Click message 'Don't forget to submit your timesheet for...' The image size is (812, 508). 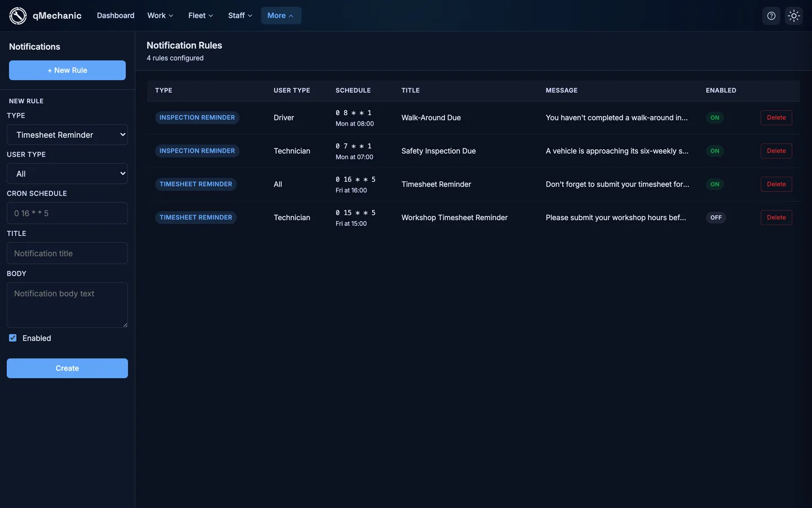[617, 185]
